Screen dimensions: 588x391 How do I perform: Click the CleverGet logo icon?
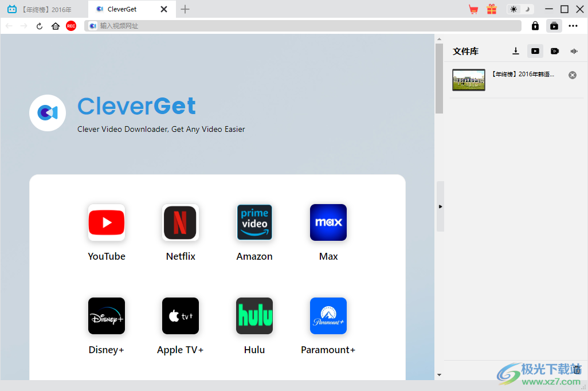pyautogui.click(x=48, y=112)
